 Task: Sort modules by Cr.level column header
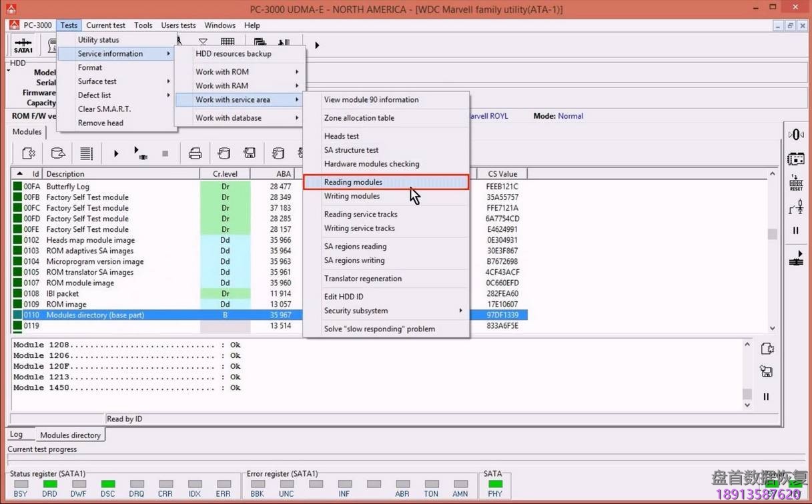click(225, 174)
